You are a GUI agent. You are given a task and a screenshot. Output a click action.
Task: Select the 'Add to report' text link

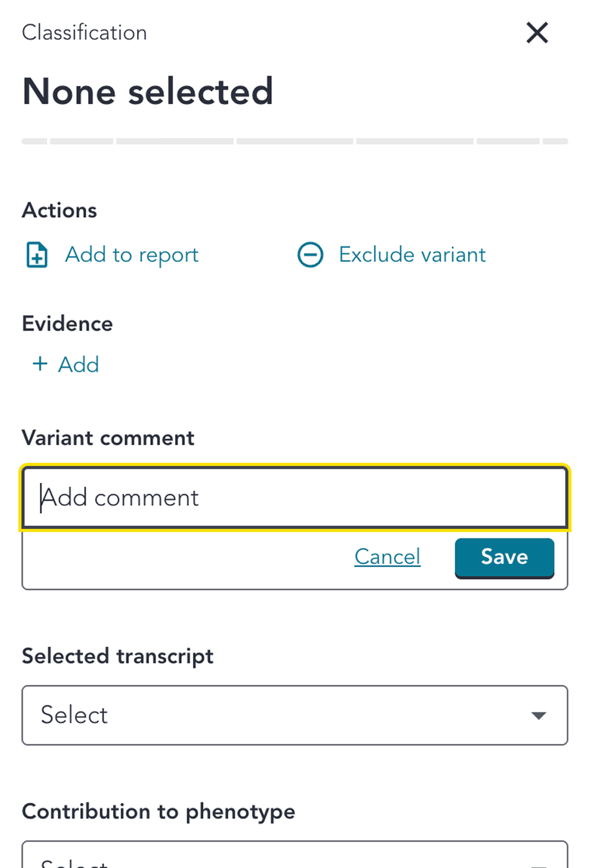(132, 255)
